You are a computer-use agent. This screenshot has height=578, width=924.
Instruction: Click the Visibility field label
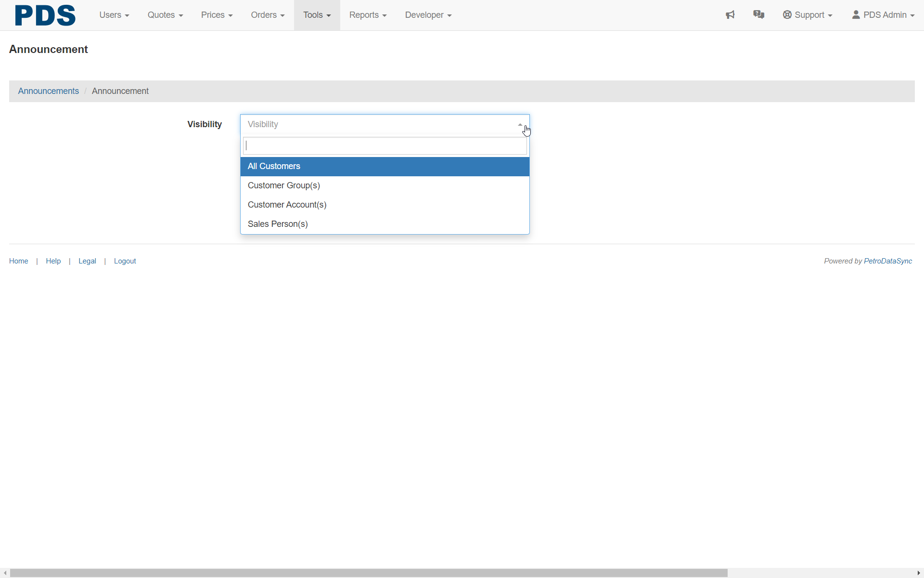click(205, 124)
